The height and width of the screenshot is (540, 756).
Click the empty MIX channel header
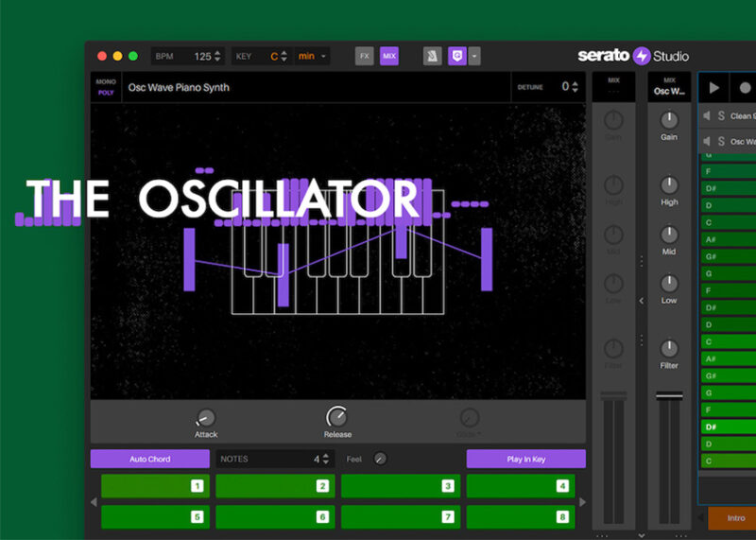pyautogui.click(x=613, y=87)
